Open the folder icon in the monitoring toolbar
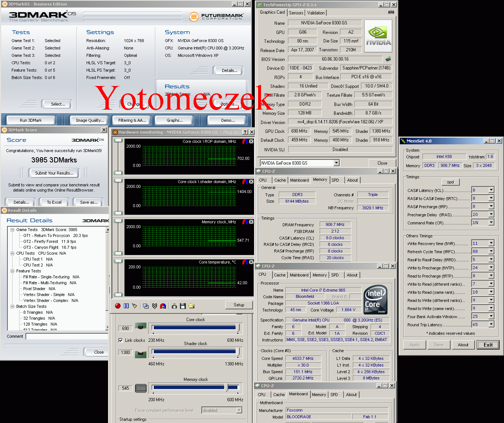 pyautogui.click(x=191, y=306)
